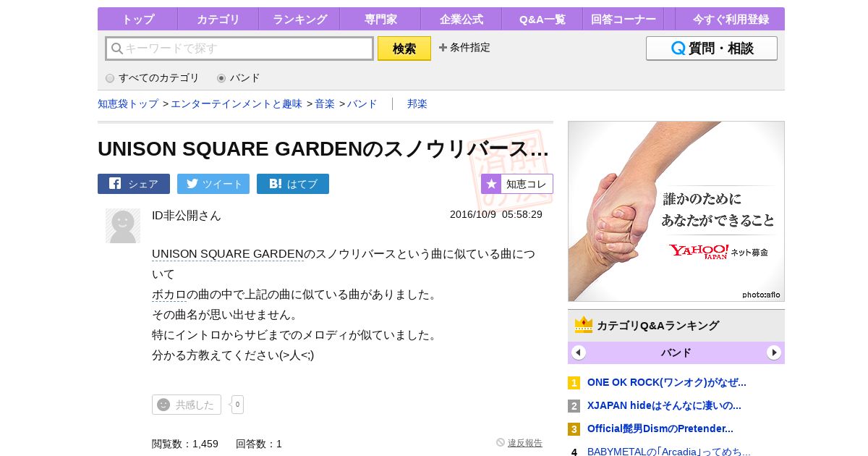The height and width of the screenshot is (456, 868).
Task: Click the question title UNISON SQUARE GARDENのスノウリバース
Action: pyautogui.click(x=323, y=148)
